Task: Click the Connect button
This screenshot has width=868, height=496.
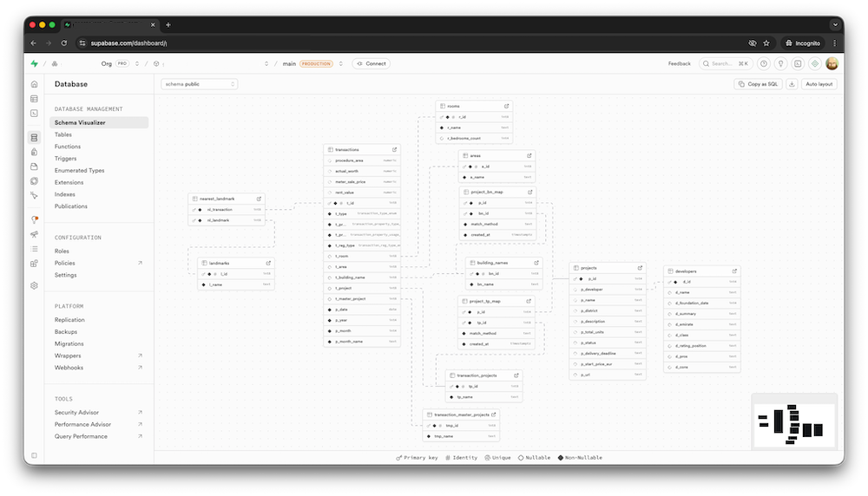Action: tap(371, 63)
